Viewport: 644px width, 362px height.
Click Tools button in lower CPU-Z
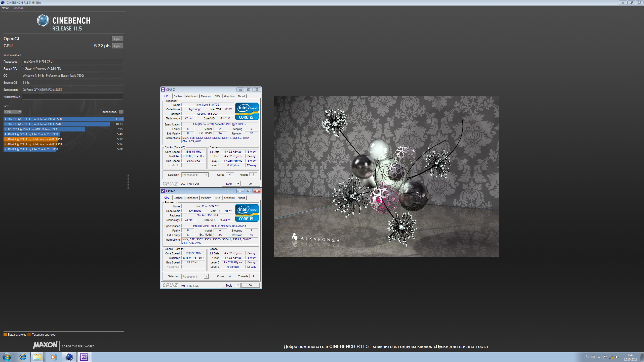pyautogui.click(x=229, y=286)
